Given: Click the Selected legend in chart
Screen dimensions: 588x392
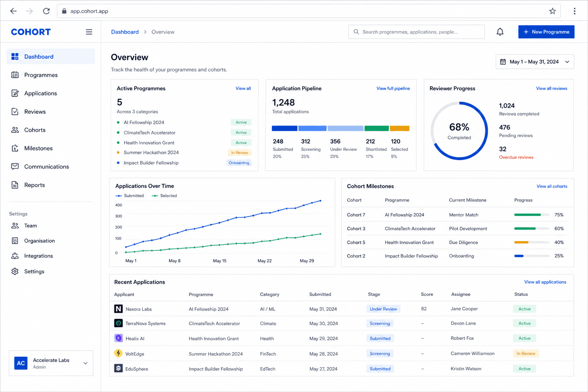Looking at the screenshot, I should [164, 196].
